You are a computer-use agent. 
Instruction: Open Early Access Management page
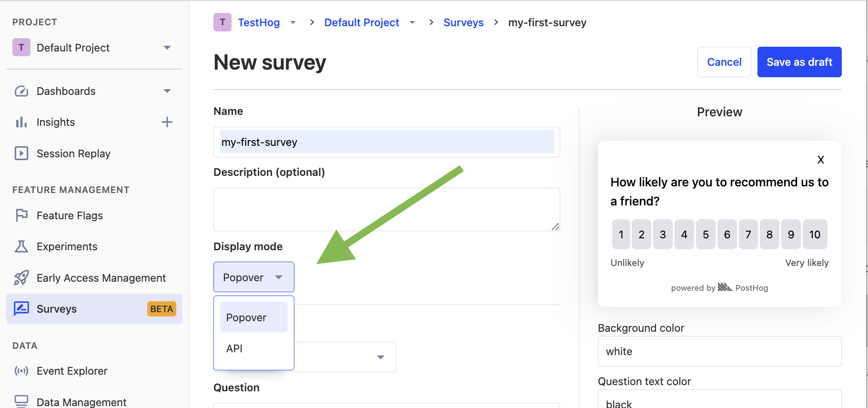pyautogui.click(x=101, y=278)
